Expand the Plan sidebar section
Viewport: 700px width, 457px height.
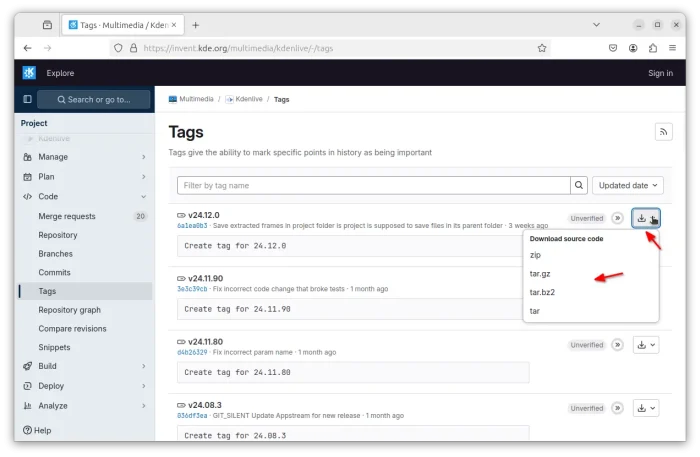click(143, 177)
